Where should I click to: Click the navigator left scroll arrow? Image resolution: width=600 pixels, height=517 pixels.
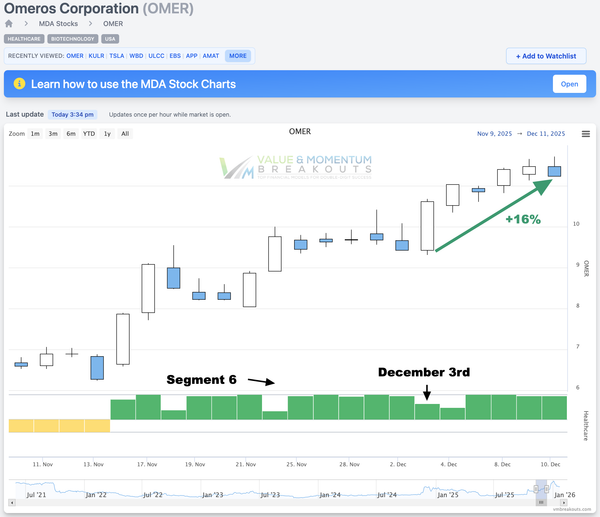pyautogui.click(x=12, y=503)
